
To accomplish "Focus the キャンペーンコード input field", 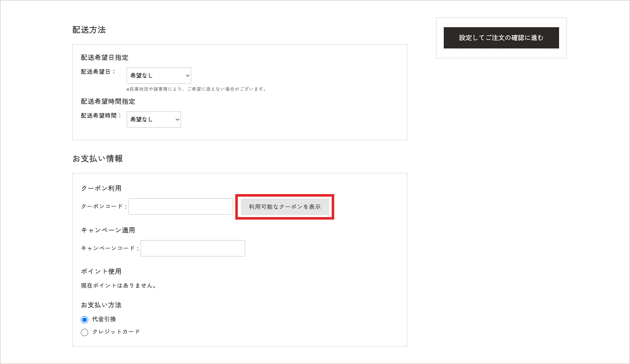I will tap(192, 248).
